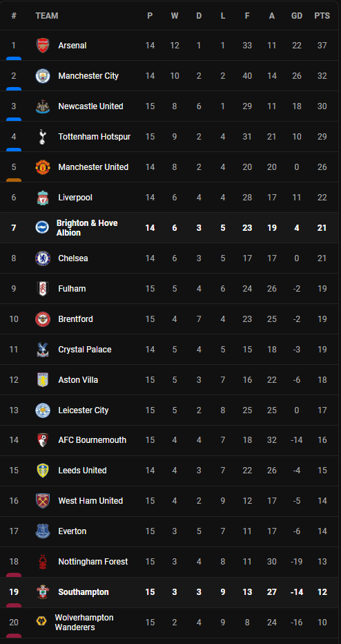Viewport: 341px width, 644px height.
Task: Open Nottingham Forest team page
Action: (93, 562)
